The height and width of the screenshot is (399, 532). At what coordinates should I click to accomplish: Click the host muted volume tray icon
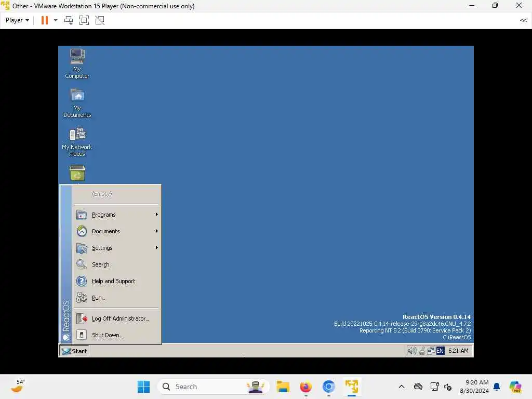click(x=448, y=387)
